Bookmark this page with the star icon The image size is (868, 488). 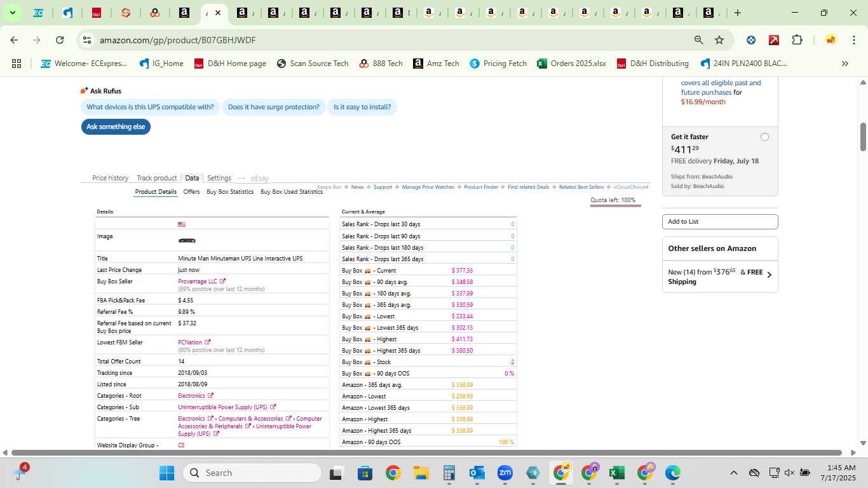click(719, 40)
